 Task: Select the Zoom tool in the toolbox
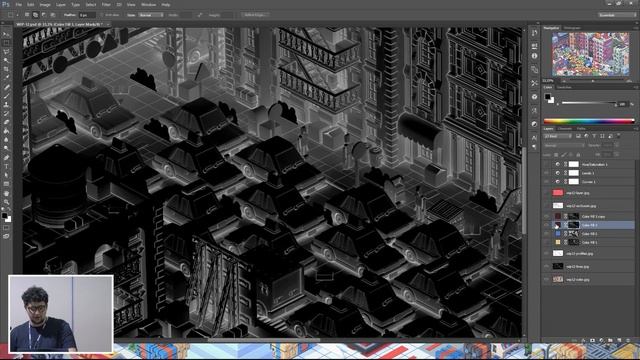[x=6, y=202]
